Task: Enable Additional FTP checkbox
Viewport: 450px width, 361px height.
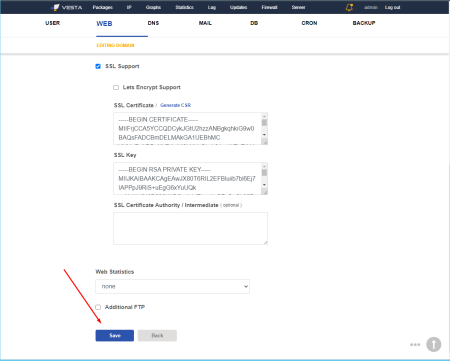Action: (98, 307)
